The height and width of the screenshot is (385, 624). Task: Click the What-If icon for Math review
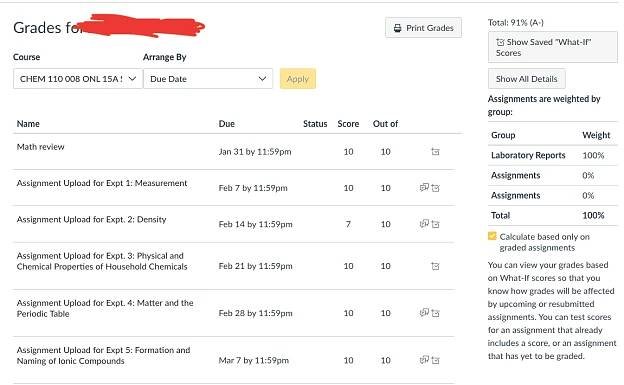(x=435, y=152)
